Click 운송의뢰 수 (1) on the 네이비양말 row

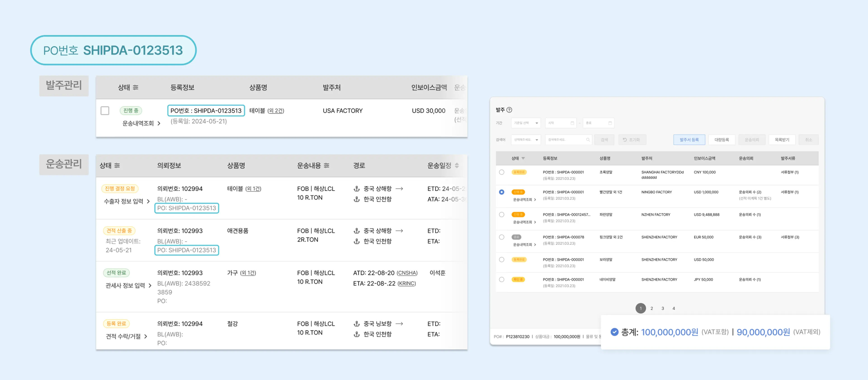750,279
